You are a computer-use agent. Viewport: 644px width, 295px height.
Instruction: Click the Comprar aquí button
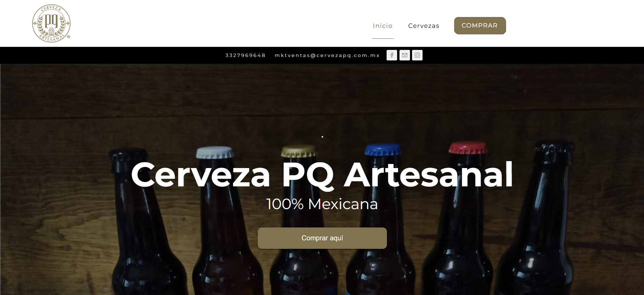coord(322,238)
